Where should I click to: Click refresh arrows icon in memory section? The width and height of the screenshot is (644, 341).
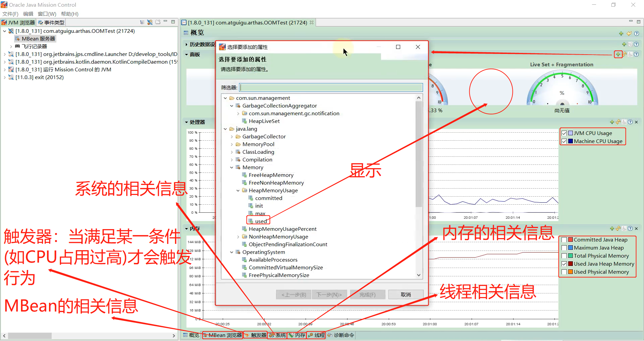pos(618,228)
